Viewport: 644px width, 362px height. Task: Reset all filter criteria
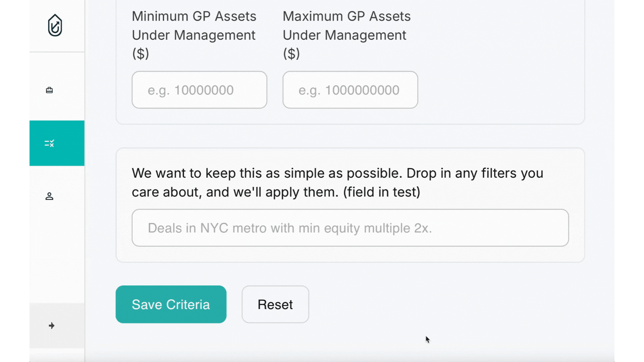[275, 304]
